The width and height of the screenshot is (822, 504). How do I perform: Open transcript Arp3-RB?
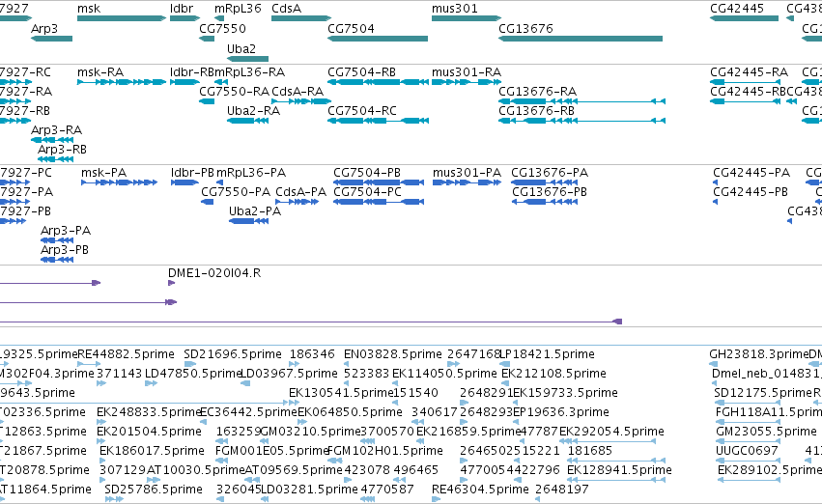click(x=62, y=150)
